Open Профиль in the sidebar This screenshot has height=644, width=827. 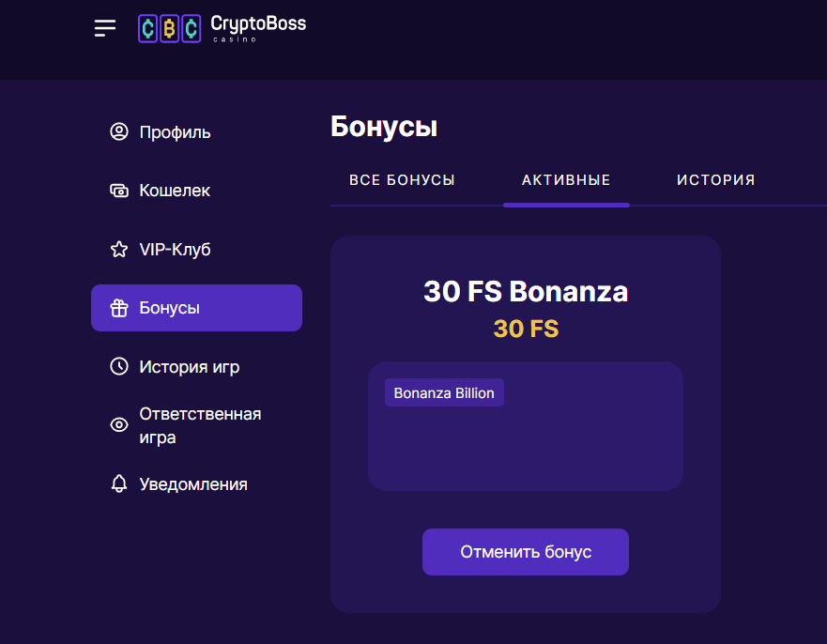196,131
